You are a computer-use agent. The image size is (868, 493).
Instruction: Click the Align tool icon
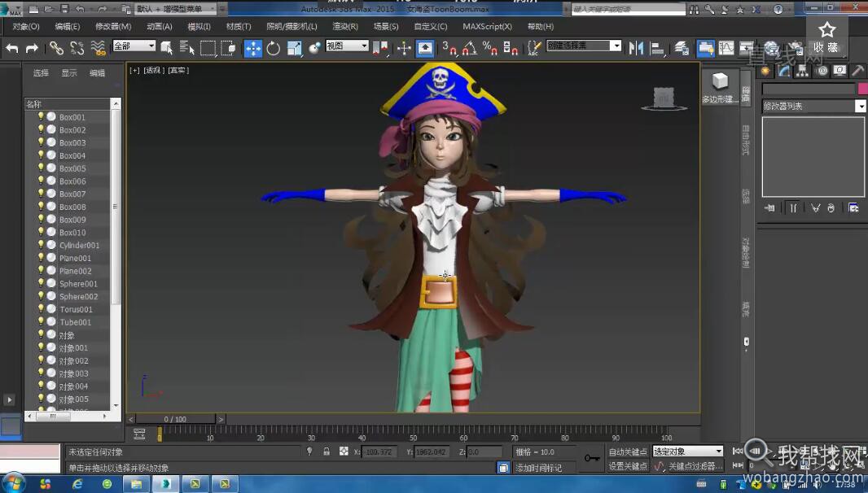657,48
